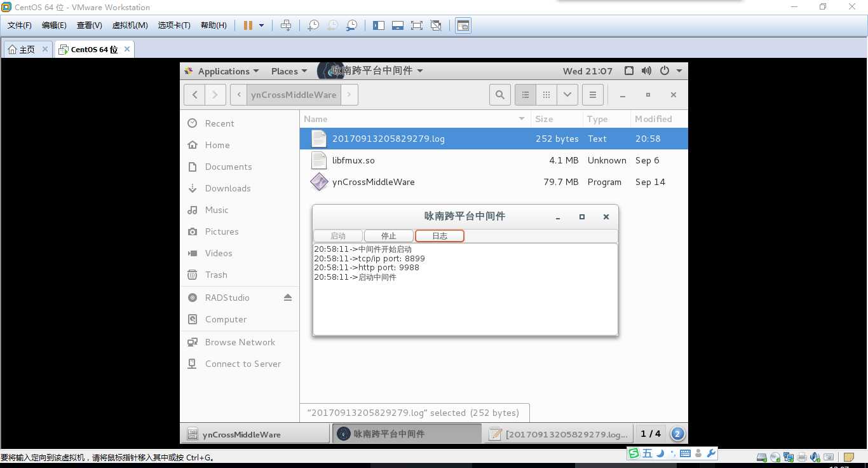Viewport: 868px width, 468px height.
Task: Switch to Unity mode icon
Action: (x=436, y=25)
